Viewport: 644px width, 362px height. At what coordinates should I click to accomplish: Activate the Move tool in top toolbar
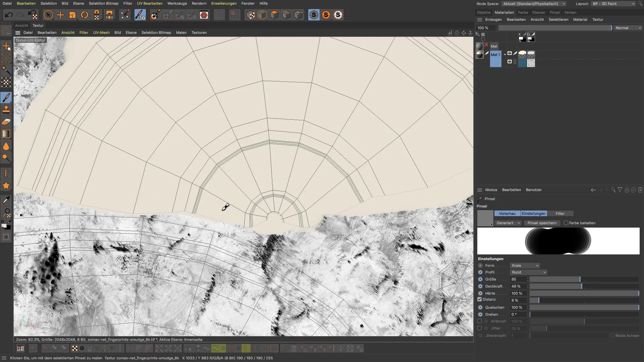(x=60, y=15)
